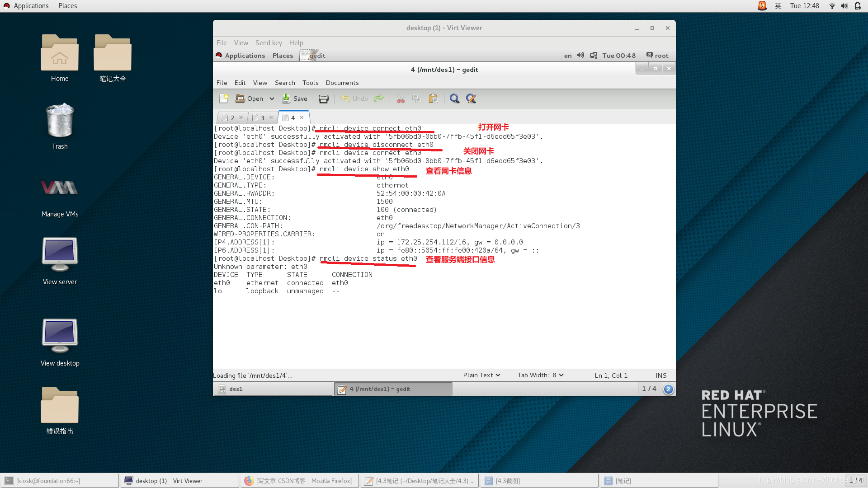The image size is (868, 488).
Task: Switch to Mozilla Firefox window in taskbar
Action: (300, 481)
